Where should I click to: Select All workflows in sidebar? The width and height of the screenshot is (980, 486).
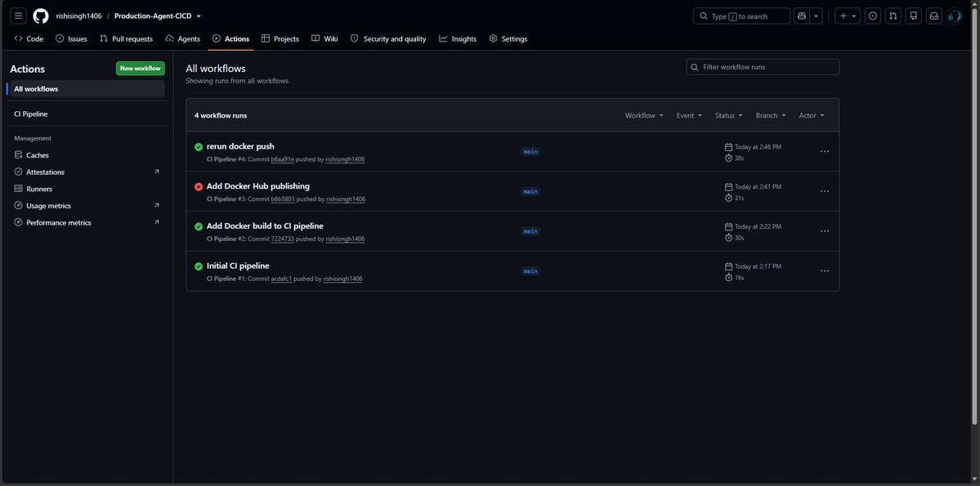point(87,89)
